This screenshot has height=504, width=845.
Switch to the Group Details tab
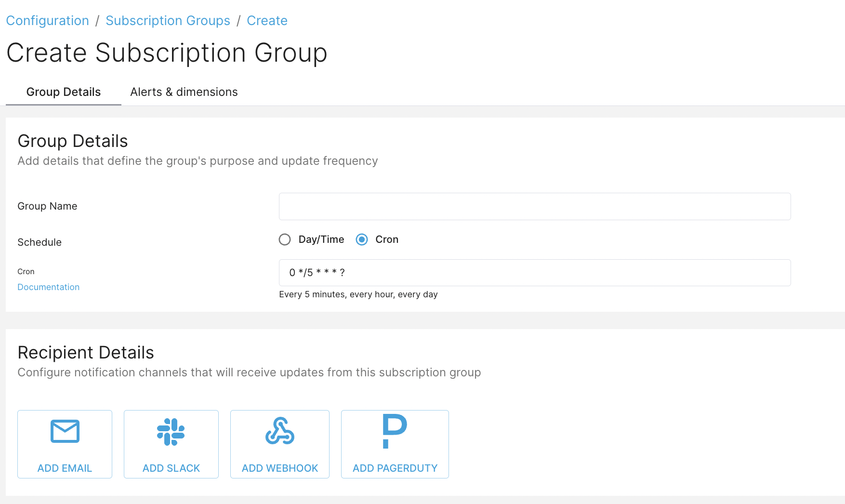tap(64, 92)
